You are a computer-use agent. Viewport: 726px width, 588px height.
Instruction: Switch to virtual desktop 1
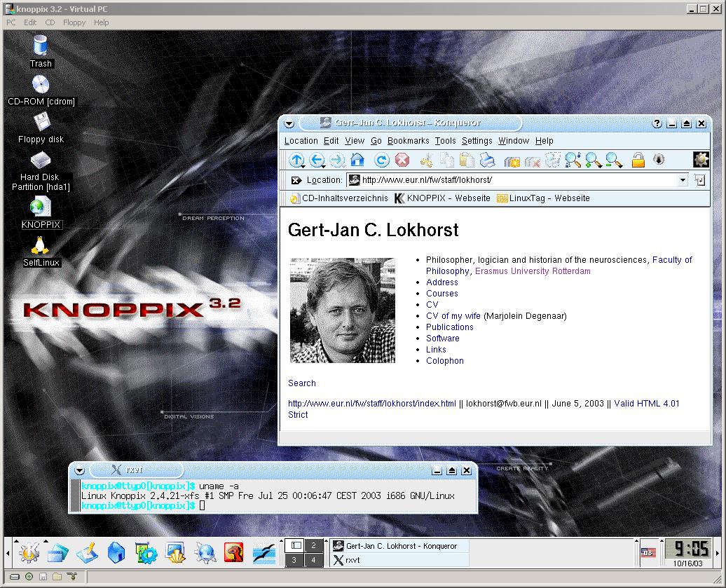tap(294, 545)
